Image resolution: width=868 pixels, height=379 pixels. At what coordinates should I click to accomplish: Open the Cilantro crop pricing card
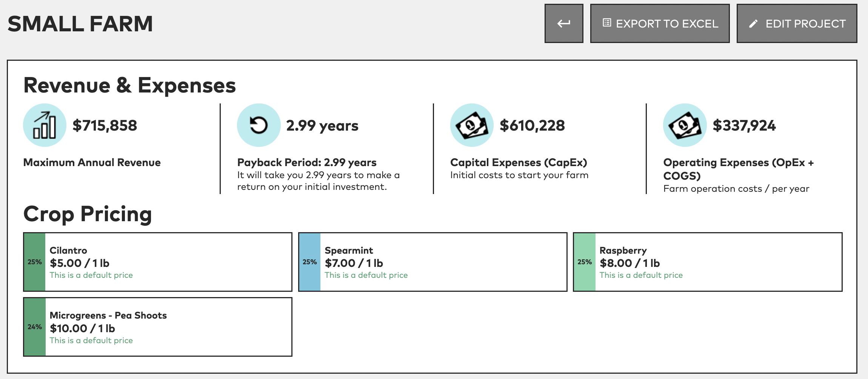point(158,262)
